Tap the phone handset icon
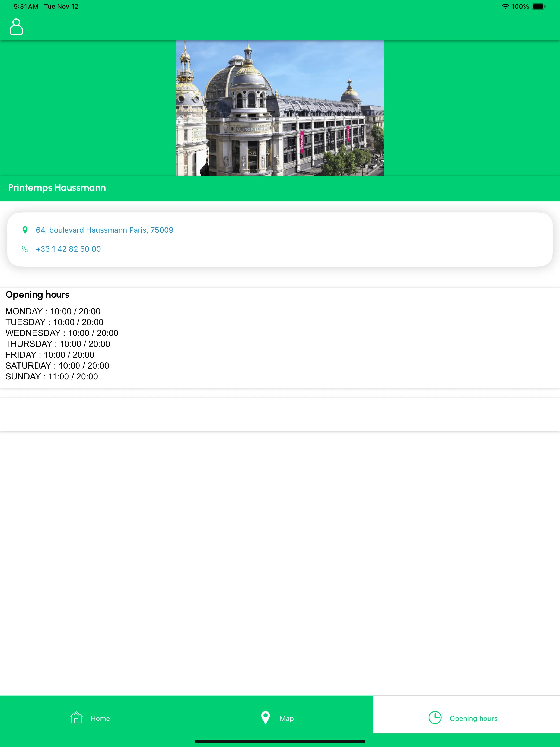 (x=25, y=249)
